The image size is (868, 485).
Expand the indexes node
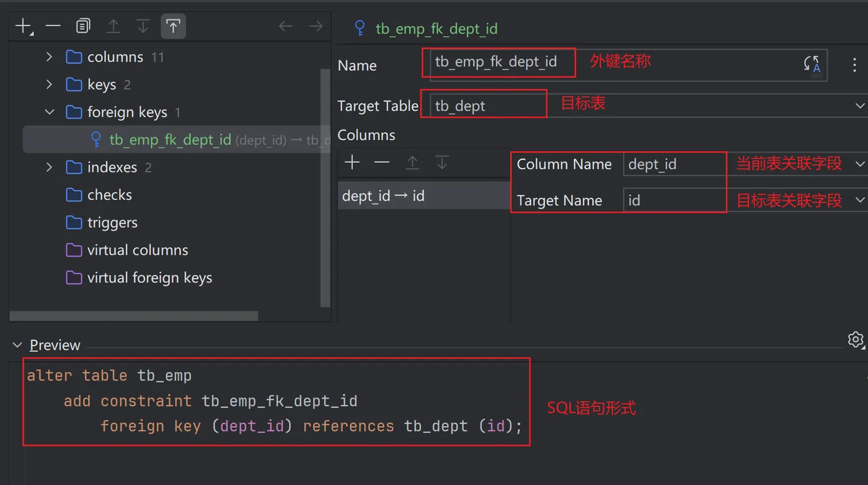tap(49, 167)
